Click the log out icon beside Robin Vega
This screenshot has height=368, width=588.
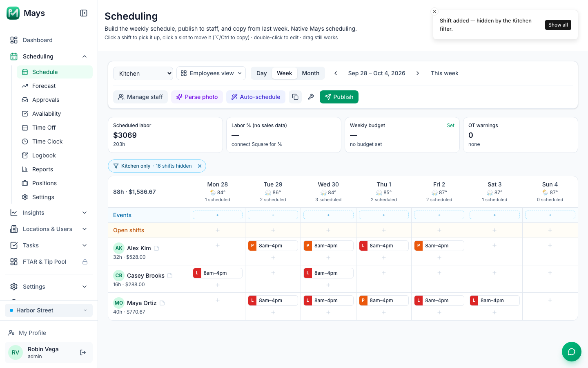83,352
